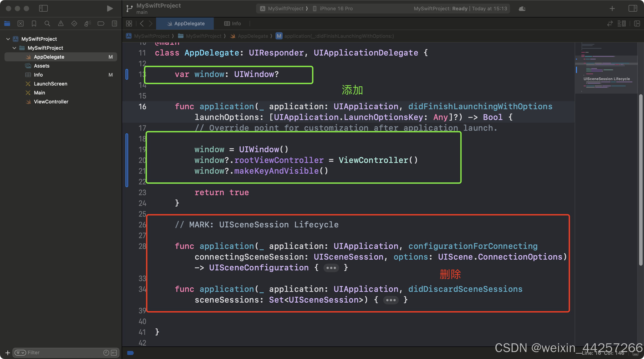Open the Report navigator list icon
644x359 pixels.
(114, 23)
